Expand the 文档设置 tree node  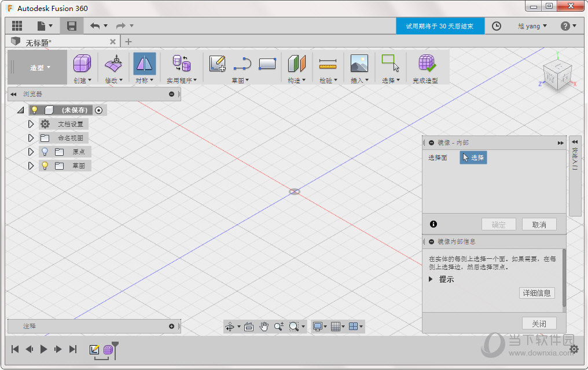click(30, 123)
